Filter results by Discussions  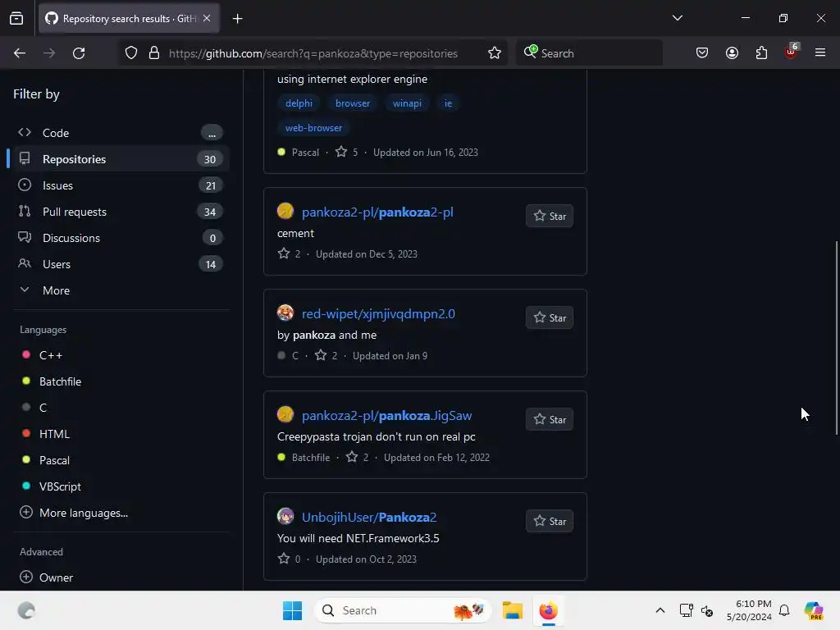120,238
